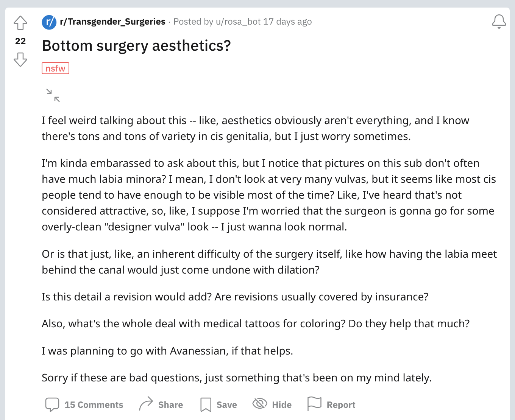Click the comments speech bubble icon

(52, 404)
